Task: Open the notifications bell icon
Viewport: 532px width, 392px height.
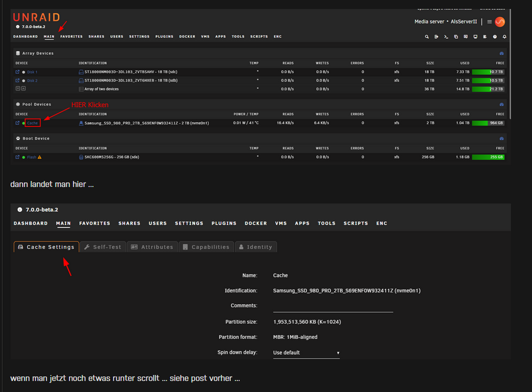Action: pyautogui.click(x=504, y=37)
